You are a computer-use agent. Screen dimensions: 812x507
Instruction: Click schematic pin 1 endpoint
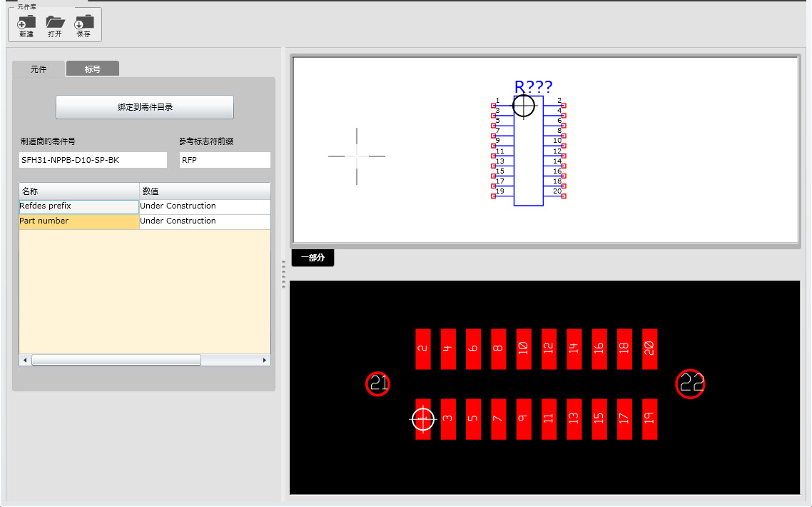[x=494, y=106]
